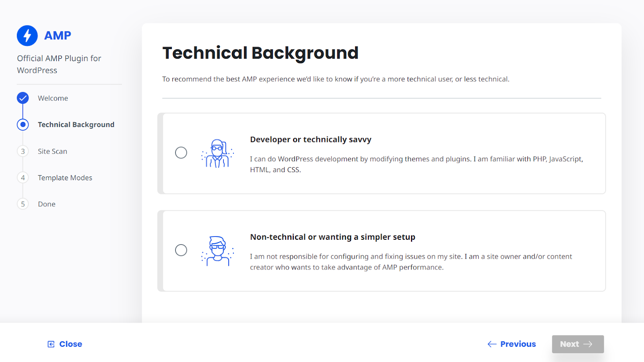Click the right arrow in Next button
Image resolution: width=644 pixels, height=362 pixels.
coord(588,344)
